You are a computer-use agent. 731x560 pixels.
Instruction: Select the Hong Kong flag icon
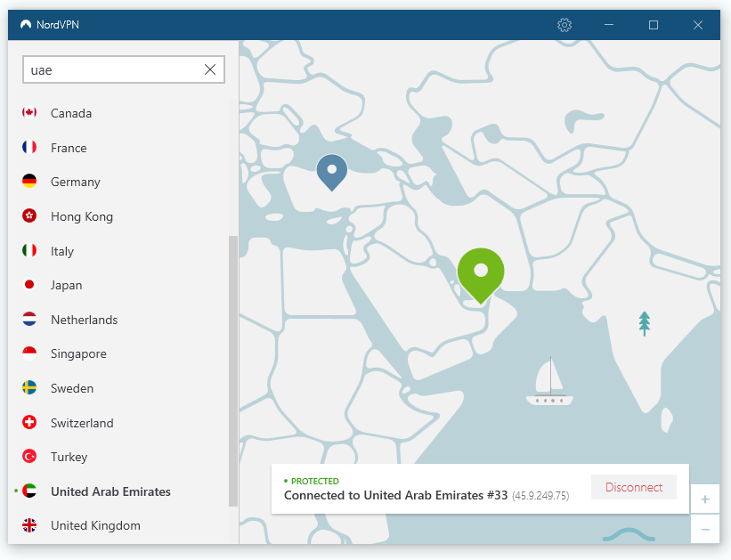(x=28, y=216)
